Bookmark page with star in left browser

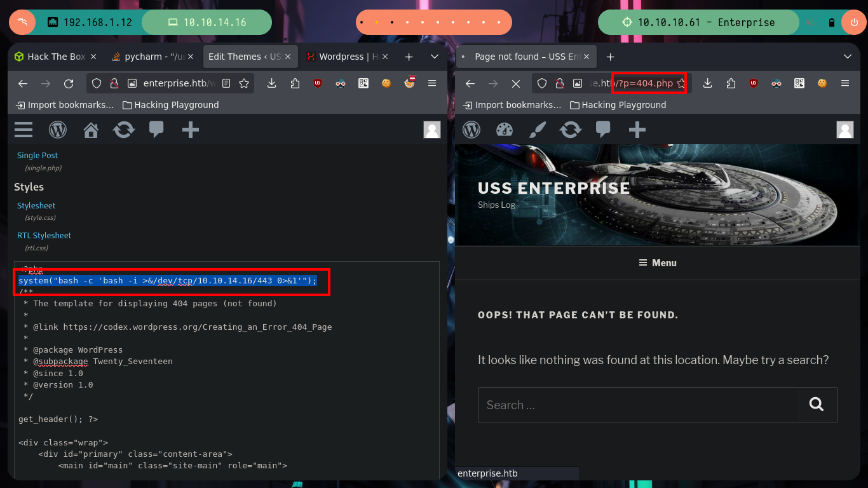click(x=244, y=83)
